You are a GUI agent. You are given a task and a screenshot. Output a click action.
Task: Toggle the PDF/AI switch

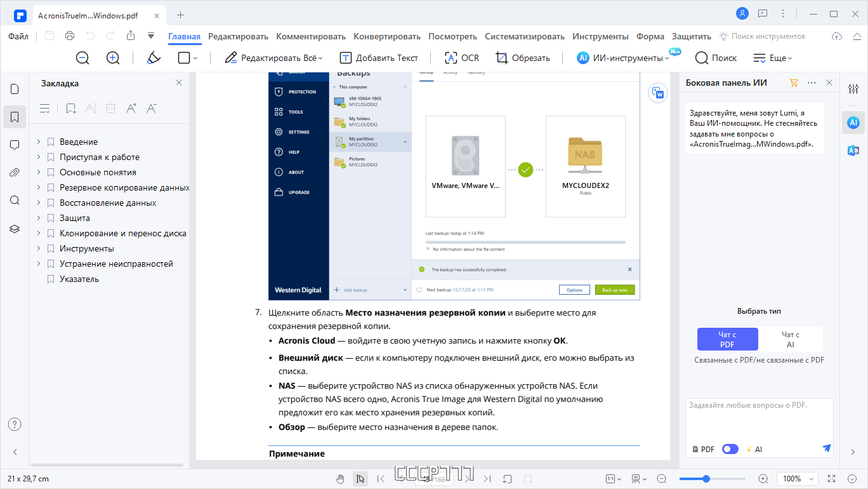coord(730,449)
